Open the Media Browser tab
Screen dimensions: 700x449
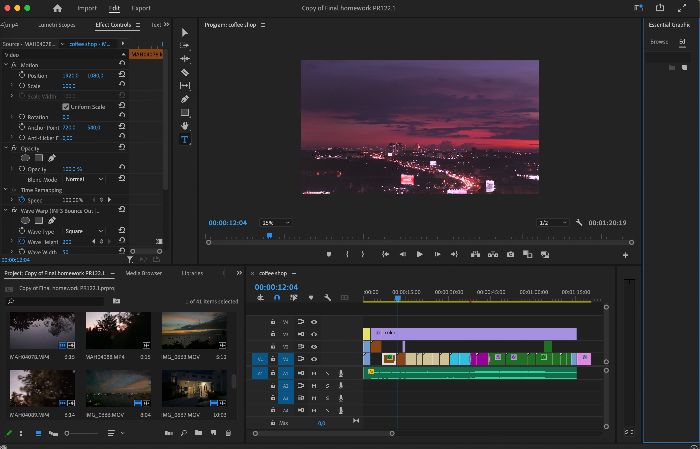[x=143, y=273]
